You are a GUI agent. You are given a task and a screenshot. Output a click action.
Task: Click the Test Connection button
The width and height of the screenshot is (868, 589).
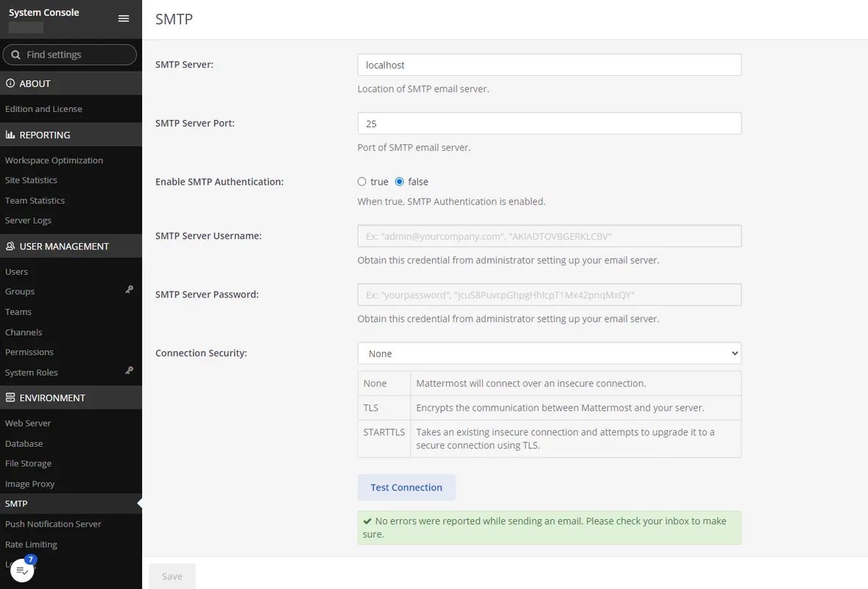pyautogui.click(x=406, y=487)
